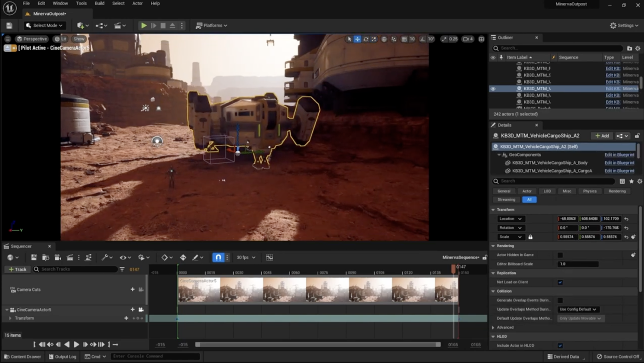Click the Editor Billboard Scale value field
Screen dimensions: 644x363
tap(578, 264)
